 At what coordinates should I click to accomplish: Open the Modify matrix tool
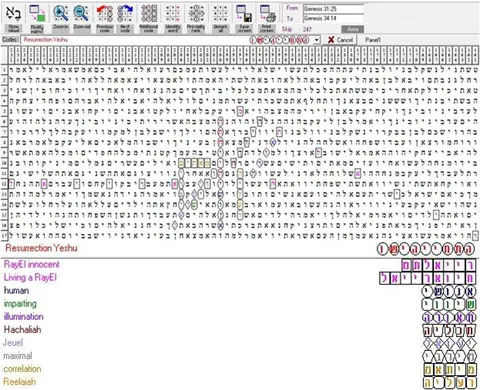coord(37,13)
